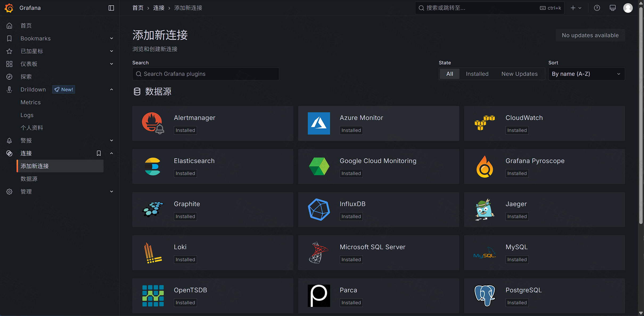
Task: Click the home icon in sidebar
Action: (x=9, y=26)
